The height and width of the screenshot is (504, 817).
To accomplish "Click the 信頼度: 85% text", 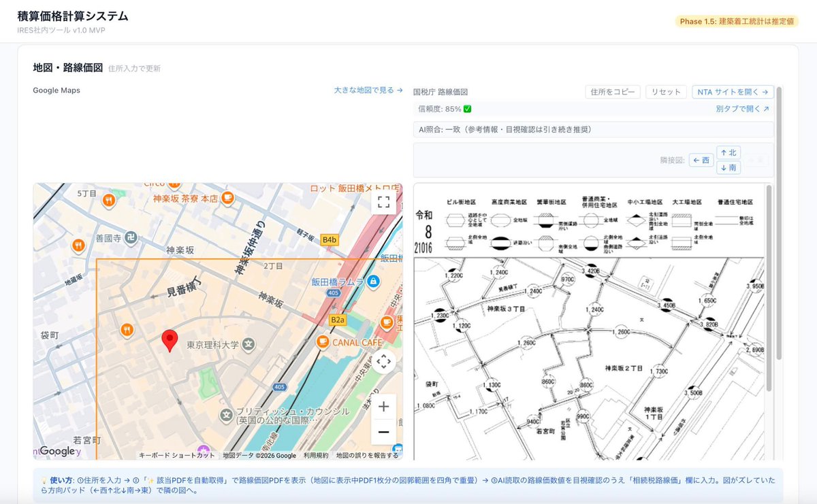I will point(440,109).
